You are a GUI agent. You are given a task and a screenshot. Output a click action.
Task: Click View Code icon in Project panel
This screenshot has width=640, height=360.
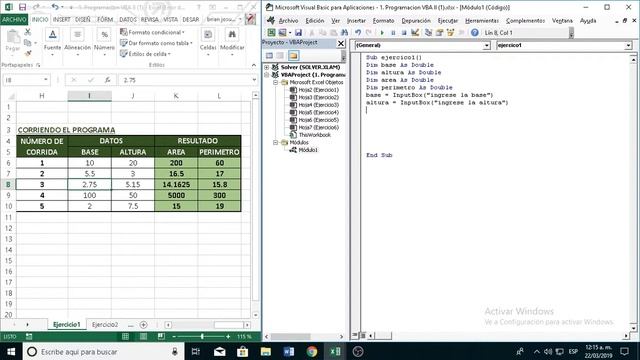269,56
